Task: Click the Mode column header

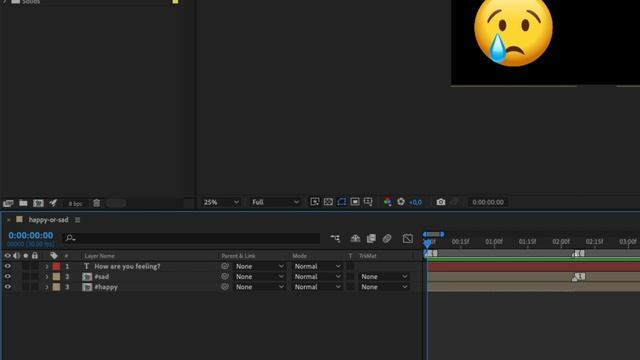Action: point(300,256)
